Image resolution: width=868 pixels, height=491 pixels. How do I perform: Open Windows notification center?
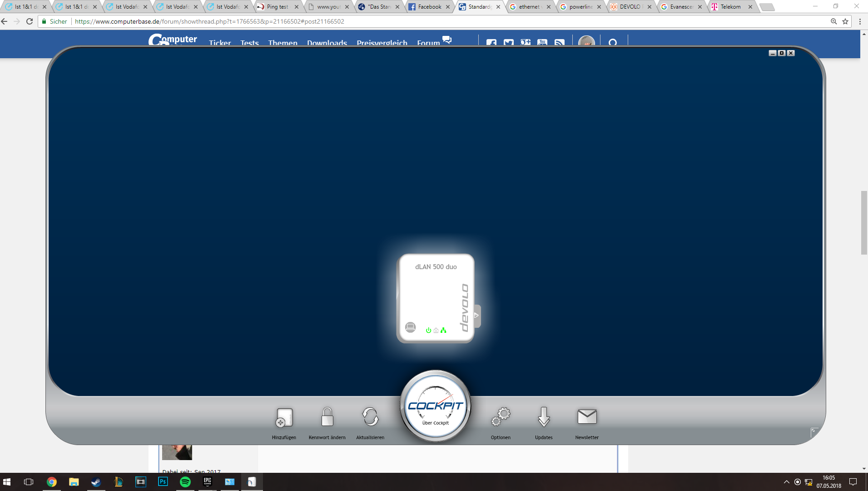click(853, 482)
